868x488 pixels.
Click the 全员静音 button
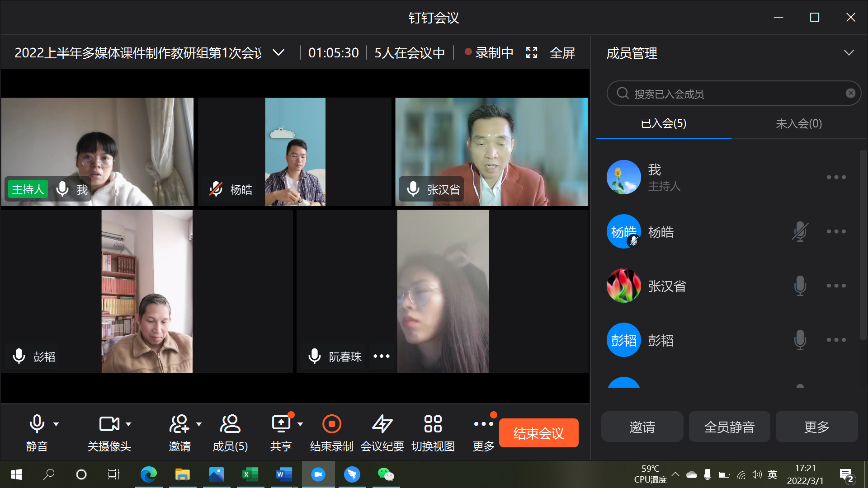pyautogui.click(x=729, y=427)
